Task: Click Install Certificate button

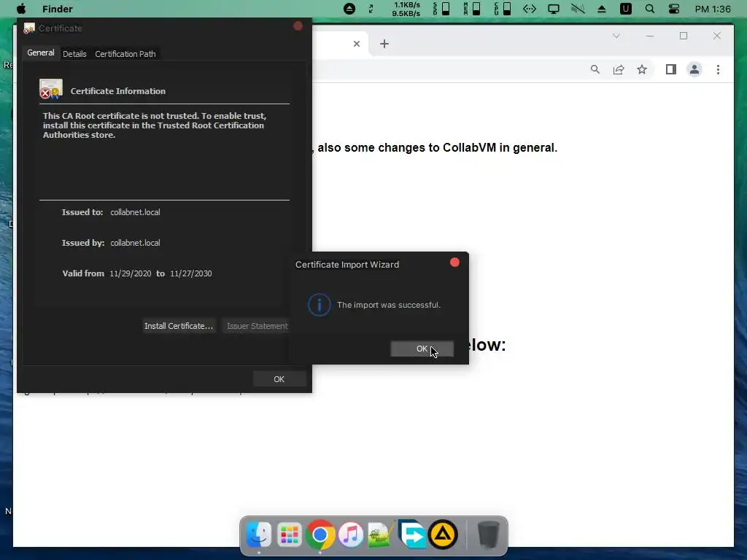Action: coord(179,326)
